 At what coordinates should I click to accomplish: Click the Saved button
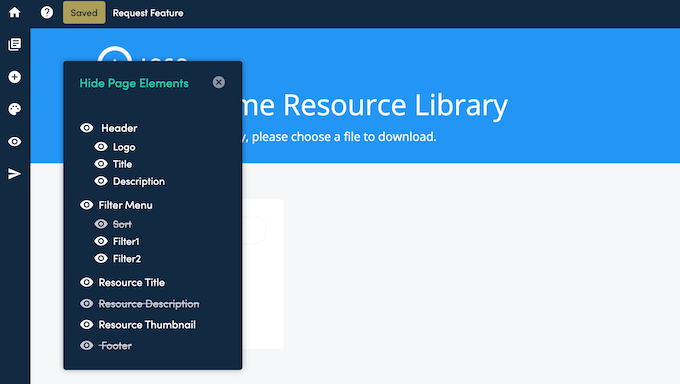coord(84,13)
